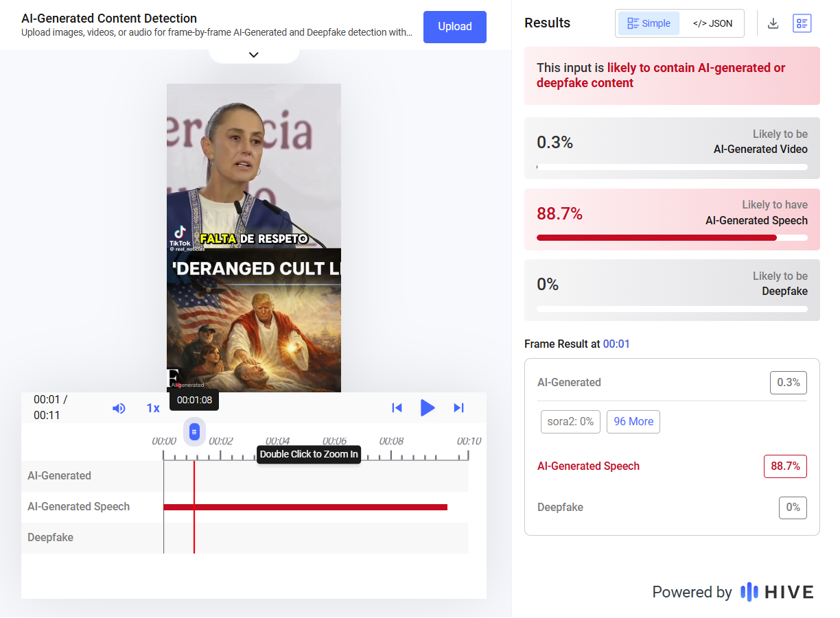Play the video with the play button
This screenshot has height=618, width=840.
tap(428, 408)
